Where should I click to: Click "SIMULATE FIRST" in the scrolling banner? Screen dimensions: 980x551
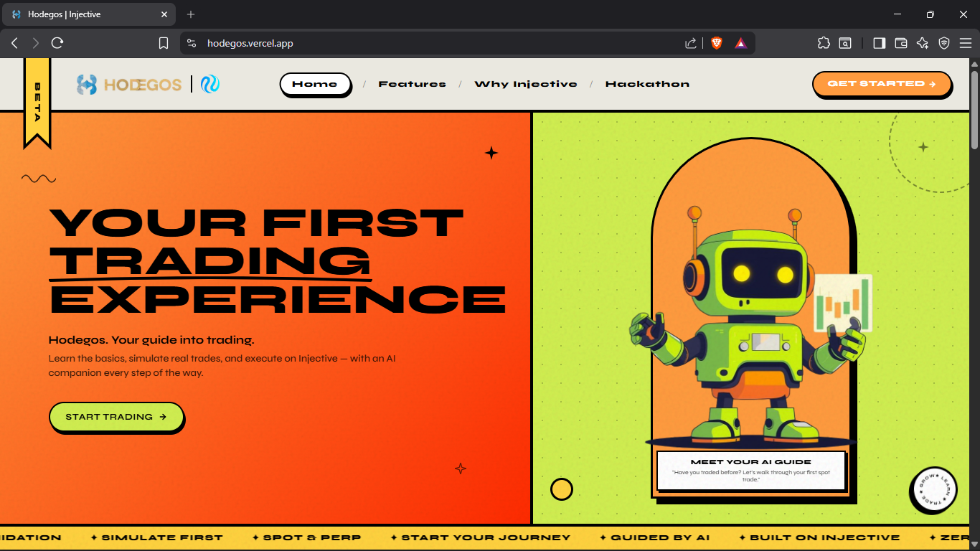162,537
